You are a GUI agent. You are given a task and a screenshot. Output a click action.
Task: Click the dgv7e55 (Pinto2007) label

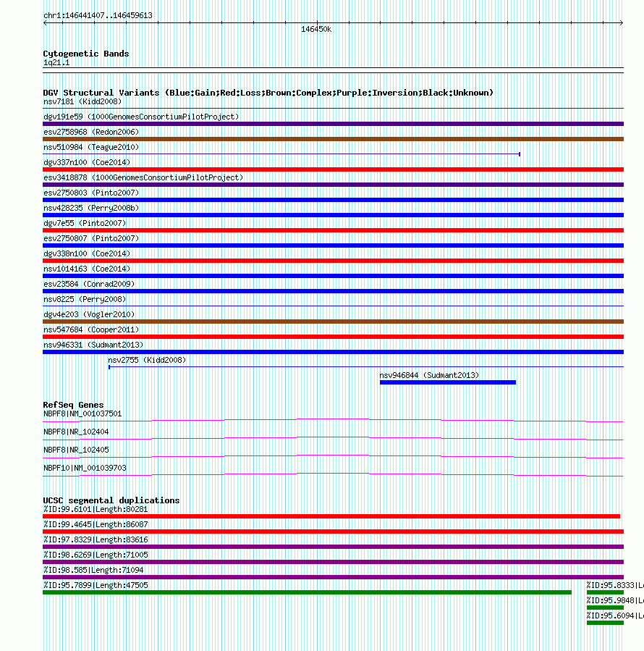[85, 223]
